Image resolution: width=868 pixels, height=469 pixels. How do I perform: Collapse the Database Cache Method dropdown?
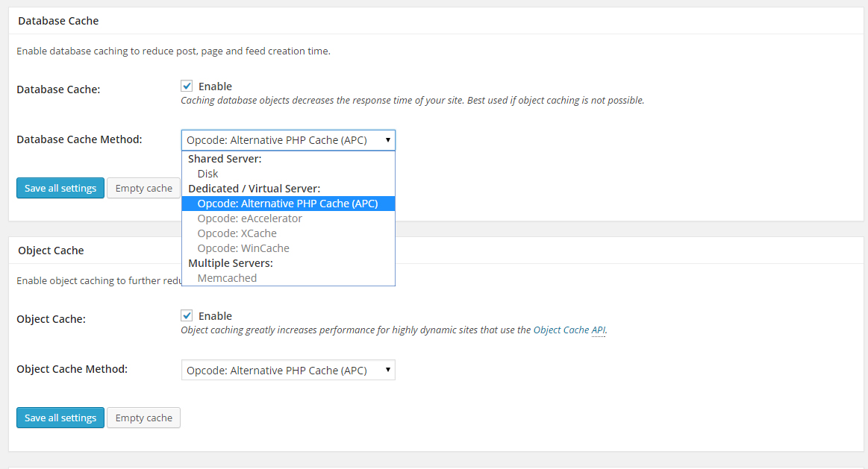pos(288,140)
